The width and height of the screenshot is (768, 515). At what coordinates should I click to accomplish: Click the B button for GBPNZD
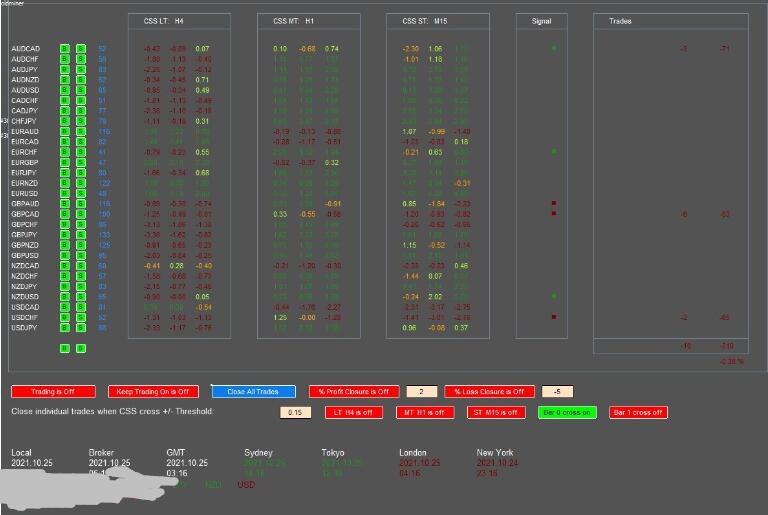[65, 245]
